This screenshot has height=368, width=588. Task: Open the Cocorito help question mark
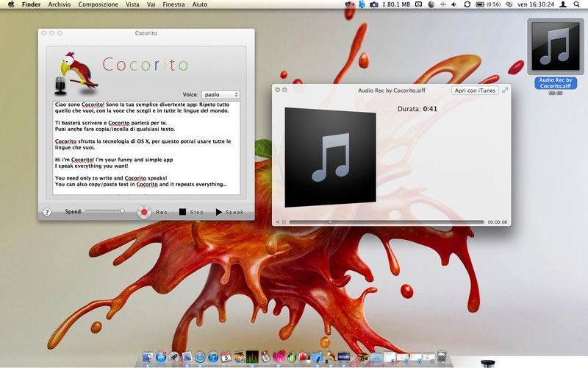pos(47,212)
